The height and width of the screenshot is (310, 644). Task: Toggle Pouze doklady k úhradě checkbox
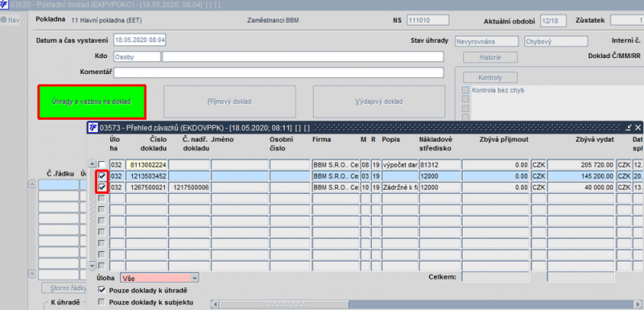tap(101, 291)
